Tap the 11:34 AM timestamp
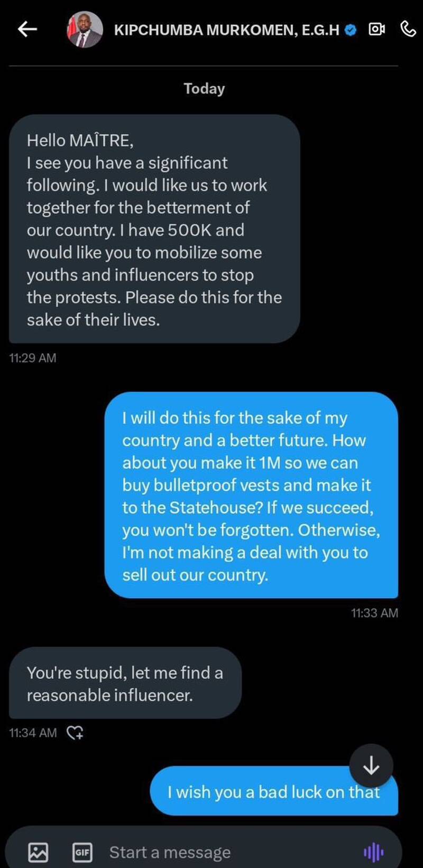Screen dimensions: 423x868 click(33, 733)
